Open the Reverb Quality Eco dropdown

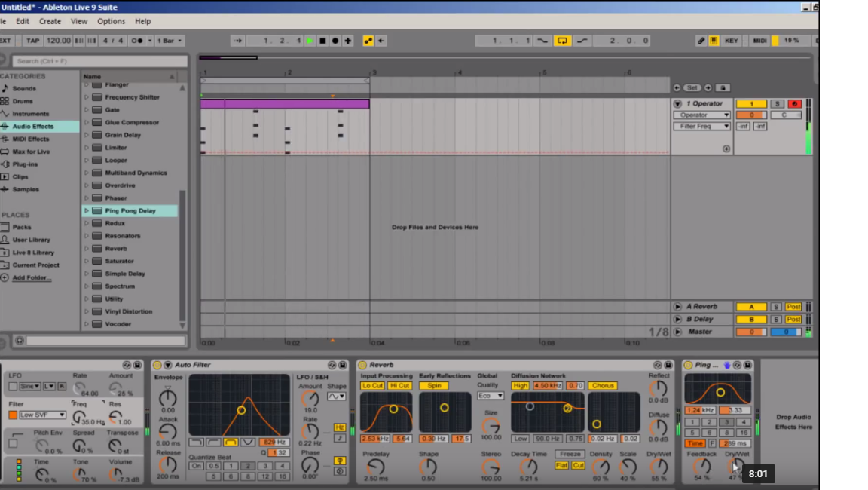491,396
